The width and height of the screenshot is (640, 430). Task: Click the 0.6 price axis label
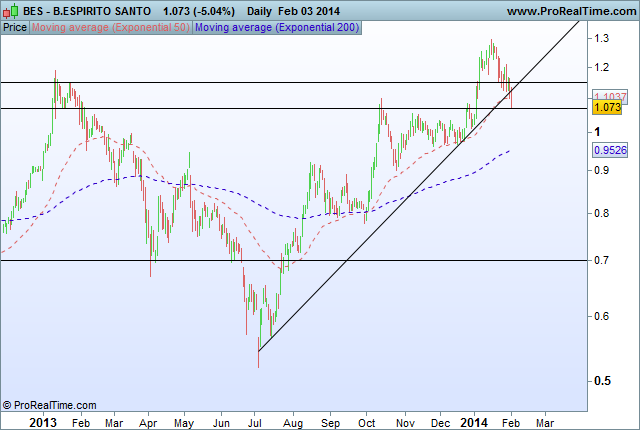601,316
